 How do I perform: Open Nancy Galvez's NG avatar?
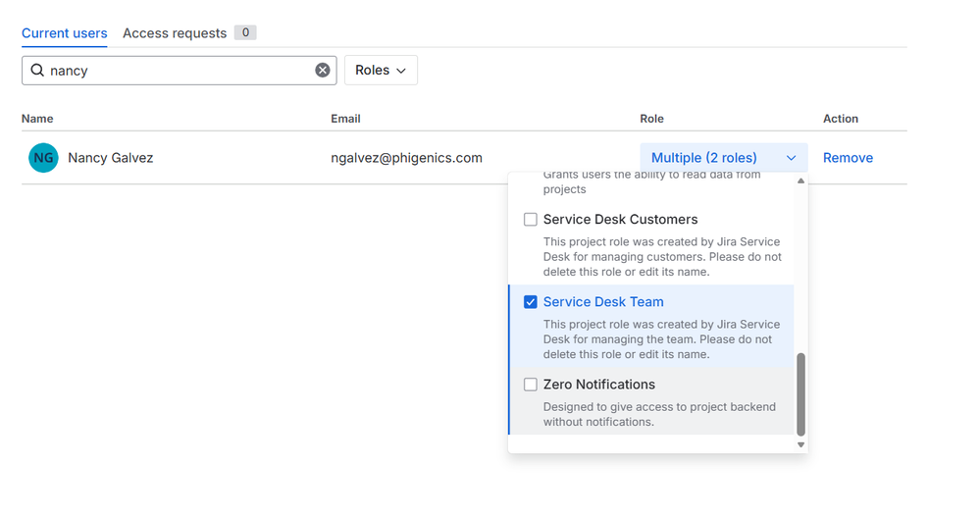(43, 158)
